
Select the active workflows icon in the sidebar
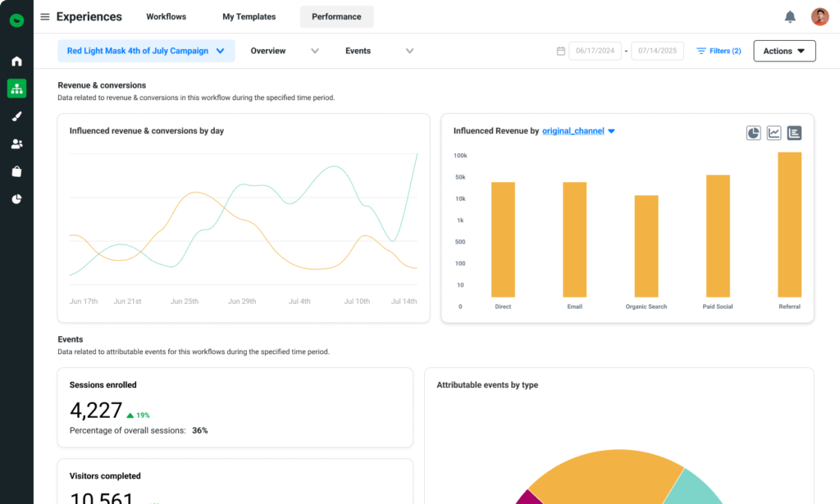(16, 88)
